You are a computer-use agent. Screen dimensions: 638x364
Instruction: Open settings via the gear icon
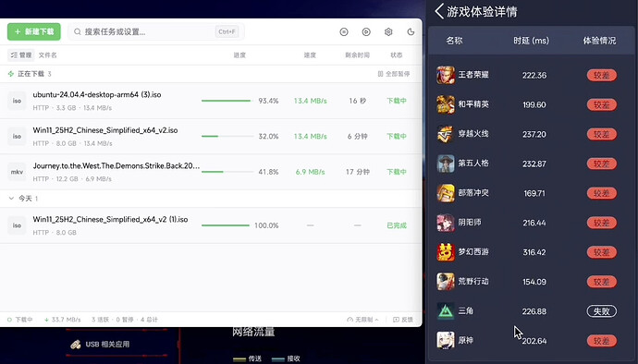pos(388,31)
